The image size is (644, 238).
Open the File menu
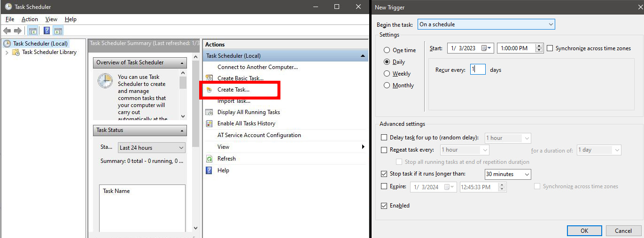pos(10,19)
